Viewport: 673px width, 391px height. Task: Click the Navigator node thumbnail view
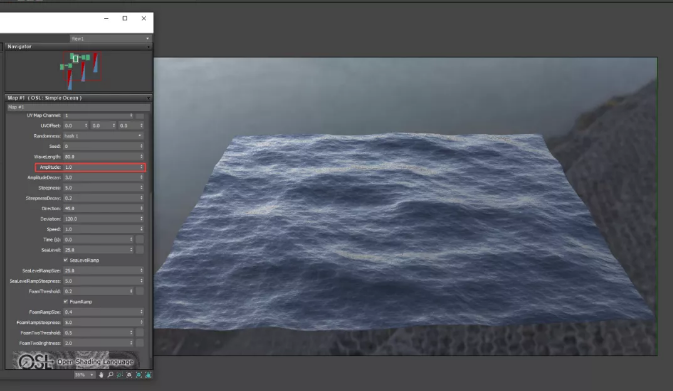pos(78,71)
